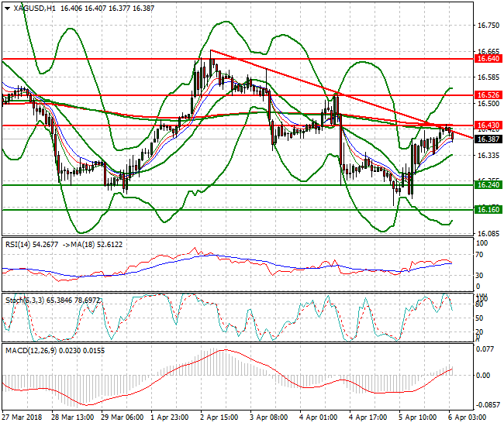Click the 2 Apr 15:00 time axis label

pos(219,415)
